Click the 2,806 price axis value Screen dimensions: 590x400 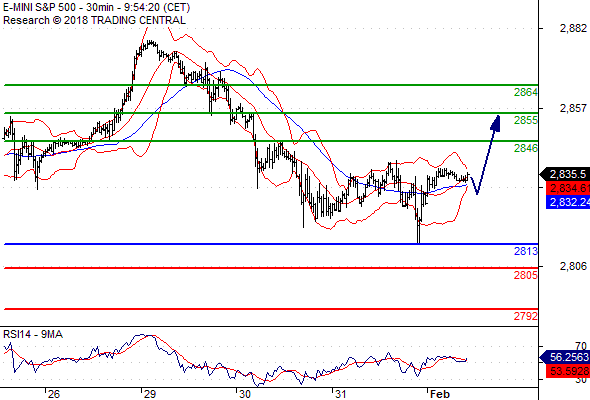[573, 266]
